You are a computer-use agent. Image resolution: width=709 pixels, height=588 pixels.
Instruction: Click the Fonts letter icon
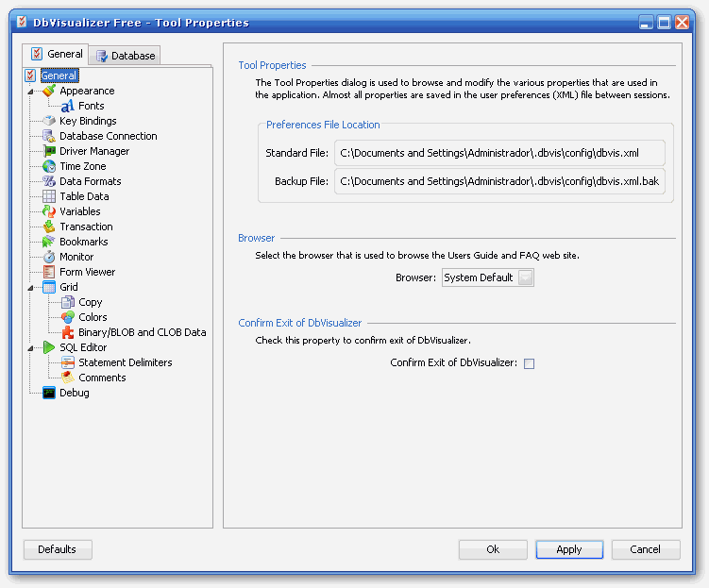pyautogui.click(x=67, y=106)
